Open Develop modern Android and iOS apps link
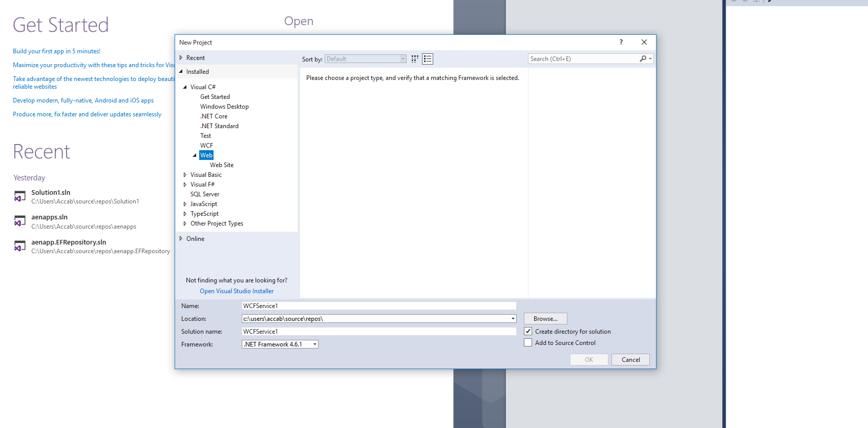The image size is (868, 428). (83, 100)
